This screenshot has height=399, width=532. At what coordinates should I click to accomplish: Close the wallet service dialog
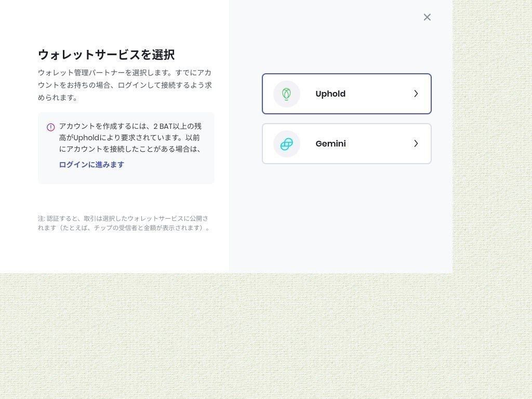click(427, 17)
